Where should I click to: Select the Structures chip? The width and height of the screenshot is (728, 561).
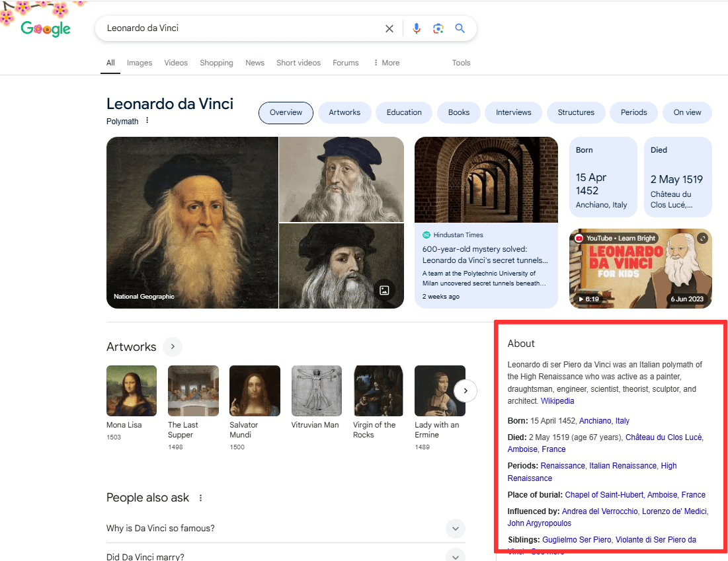(x=576, y=113)
